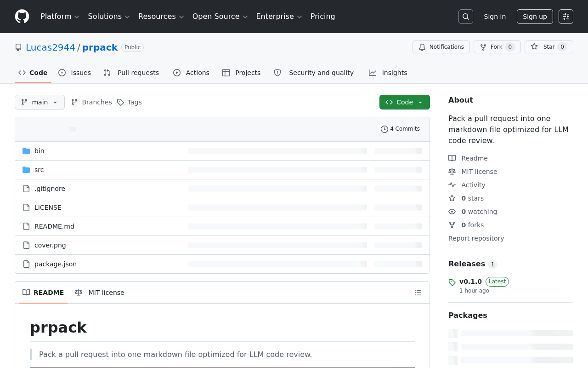View the Branches list link
The image size is (588, 368).
point(91,102)
